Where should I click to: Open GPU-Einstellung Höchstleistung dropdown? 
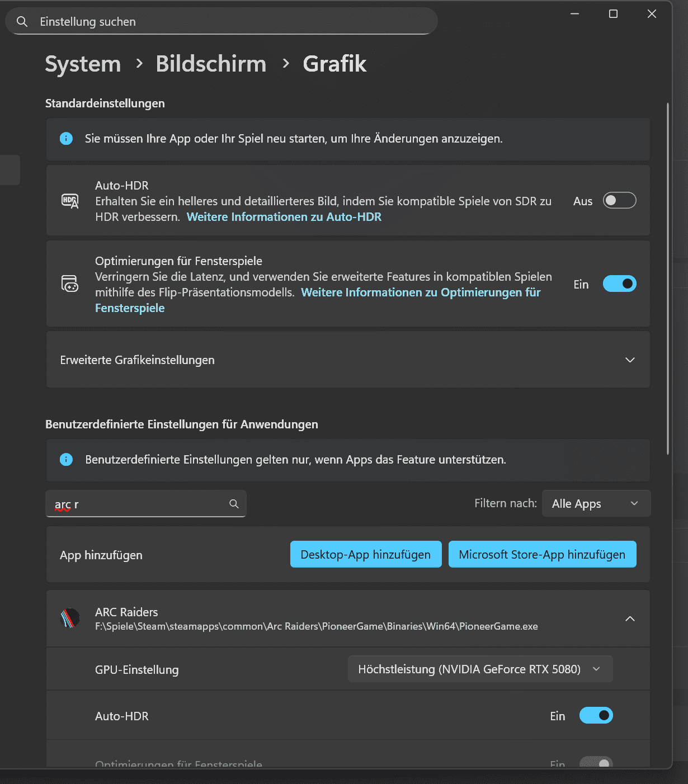coord(480,669)
